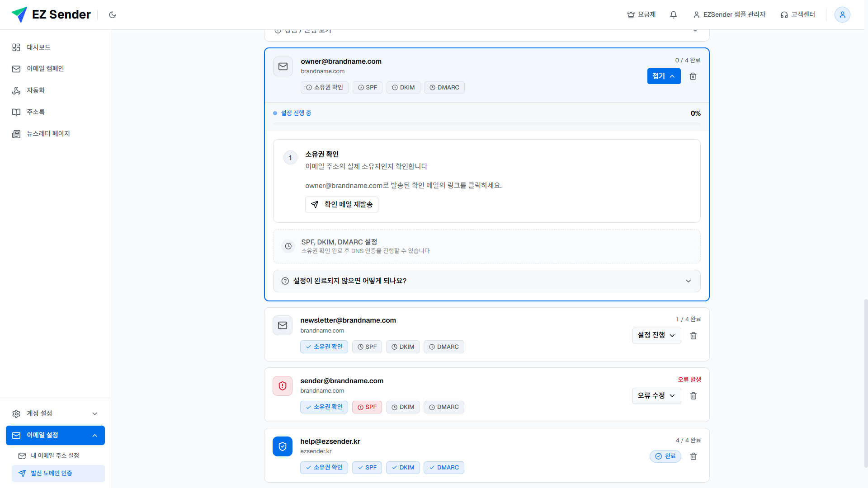Screen dimensions: 868x488
Task: Click the page vertical scrollbar
Action: pyautogui.click(x=866, y=383)
